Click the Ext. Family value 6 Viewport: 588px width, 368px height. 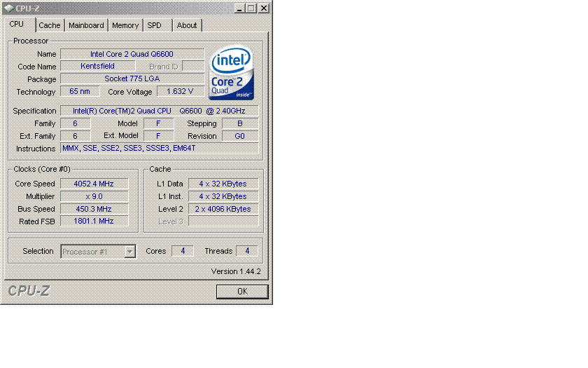[x=76, y=136]
